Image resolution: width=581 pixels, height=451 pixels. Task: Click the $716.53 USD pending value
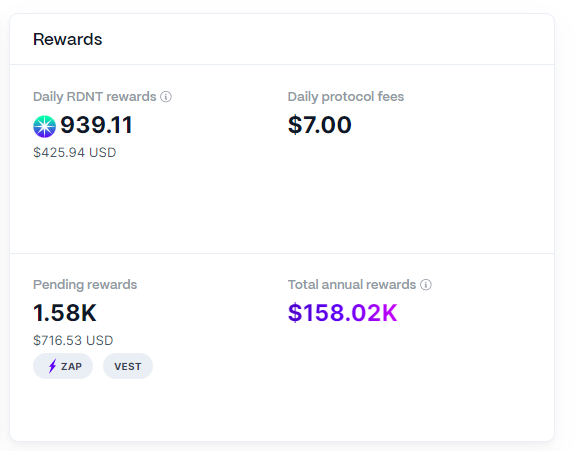pos(73,340)
